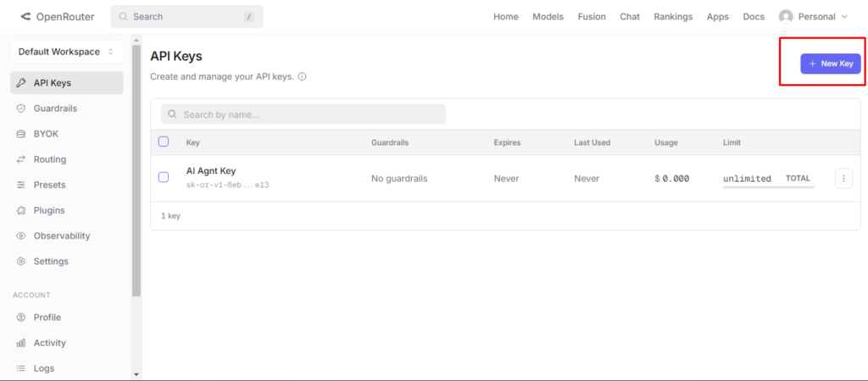
Task: Click the Limit column header
Action: (x=732, y=143)
